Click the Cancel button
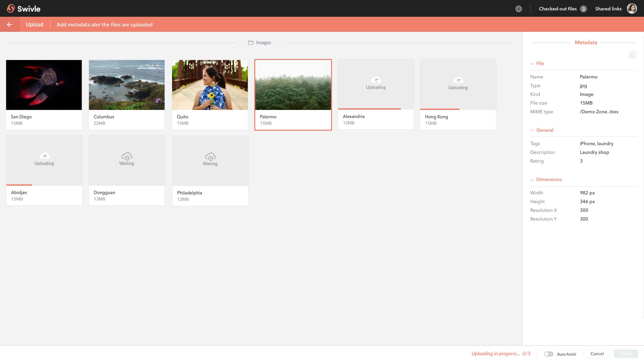The width and height of the screenshot is (644, 362). (597, 354)
